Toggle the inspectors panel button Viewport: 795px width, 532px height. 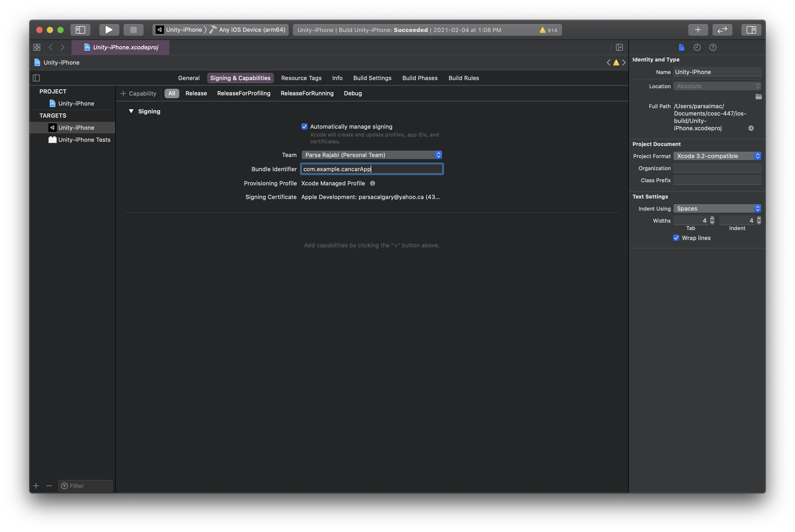pyautogui.click(x=751, y=30)
